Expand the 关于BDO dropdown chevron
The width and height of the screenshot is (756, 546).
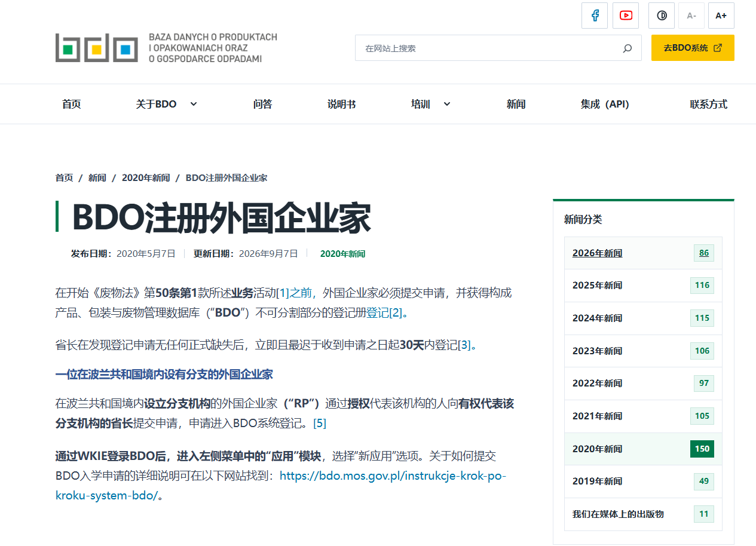194,104
